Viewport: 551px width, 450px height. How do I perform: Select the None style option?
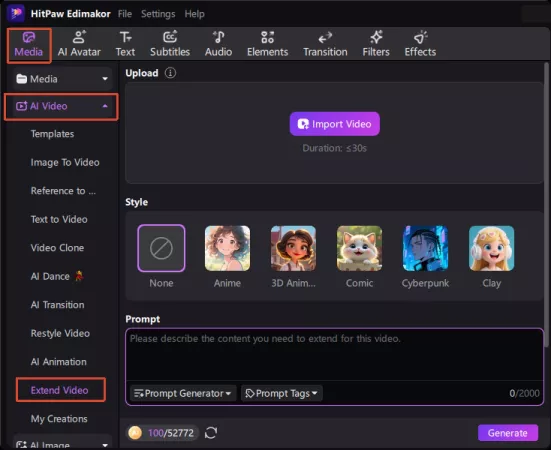click(x=161, y=248)
